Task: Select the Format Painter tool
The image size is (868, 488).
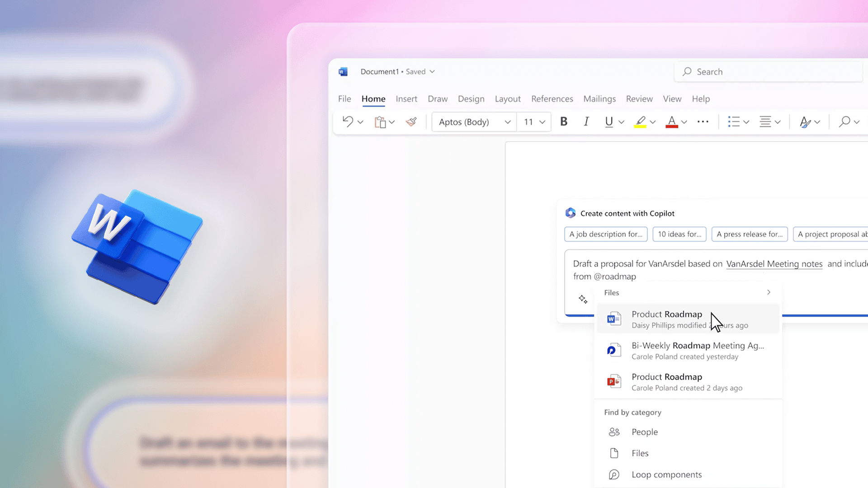Action: point(410,122)
